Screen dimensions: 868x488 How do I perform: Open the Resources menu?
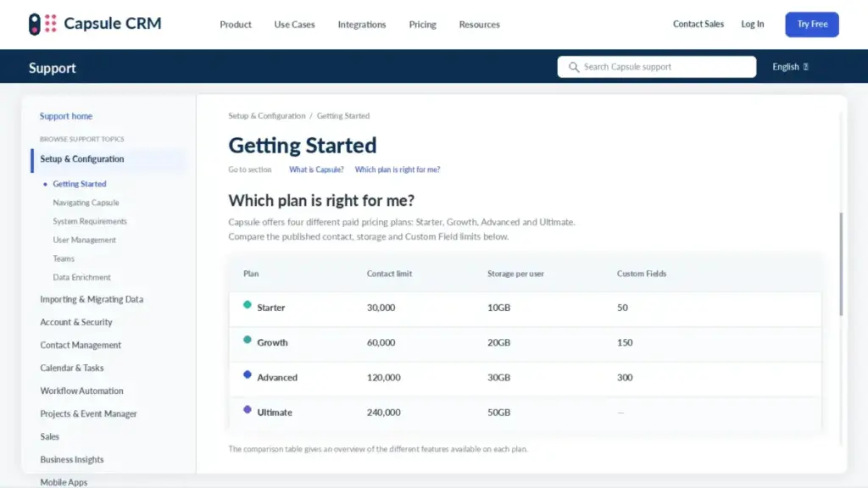point(480,25)
